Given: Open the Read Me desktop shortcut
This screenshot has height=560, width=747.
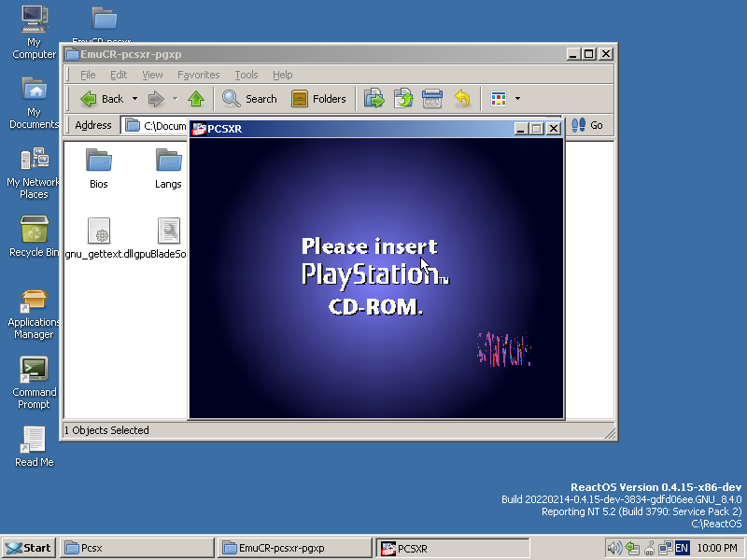Looking at the screenshot, I should pos(34,447).
